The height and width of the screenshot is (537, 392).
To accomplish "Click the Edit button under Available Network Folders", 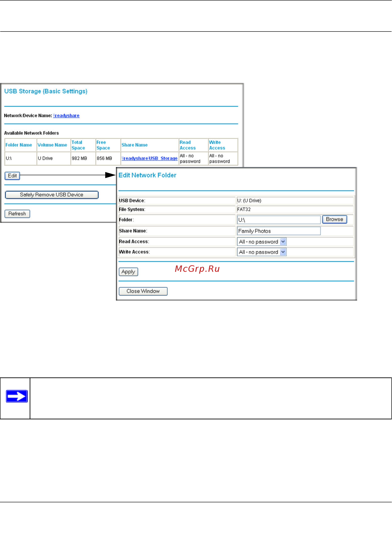I will coord(12,176).
